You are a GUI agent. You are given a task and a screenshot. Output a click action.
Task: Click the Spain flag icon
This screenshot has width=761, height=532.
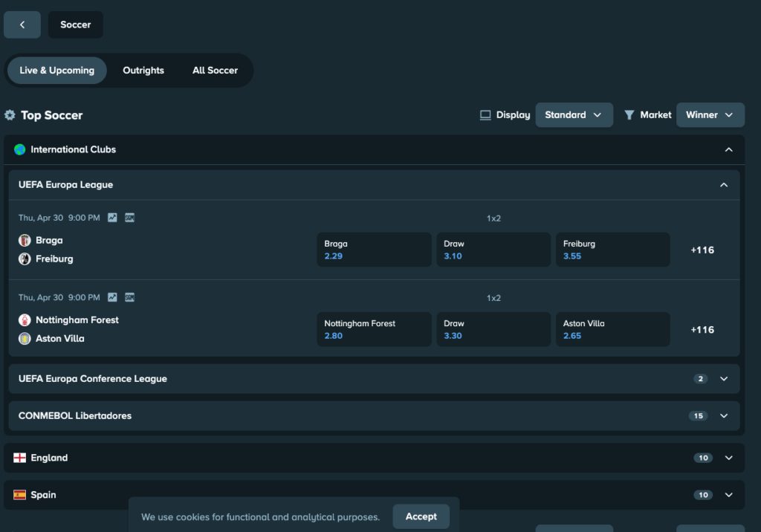pos(20,495)
